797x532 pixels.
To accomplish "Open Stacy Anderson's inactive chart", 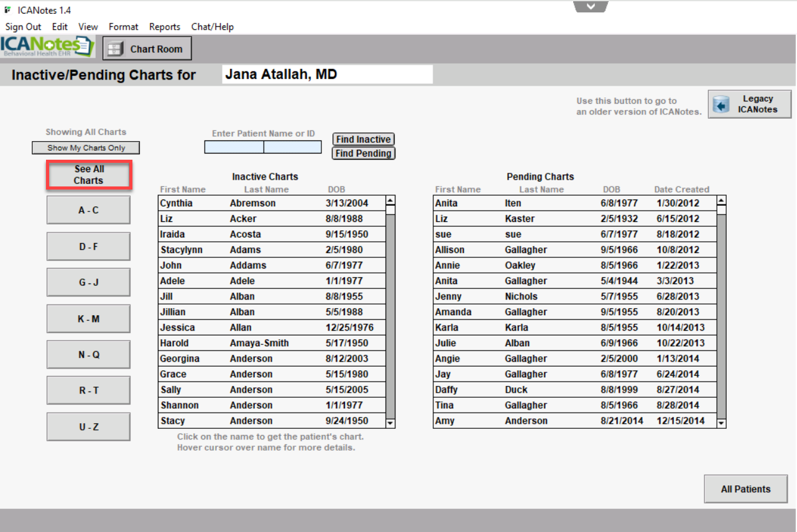I will click(x=272, y=421).
